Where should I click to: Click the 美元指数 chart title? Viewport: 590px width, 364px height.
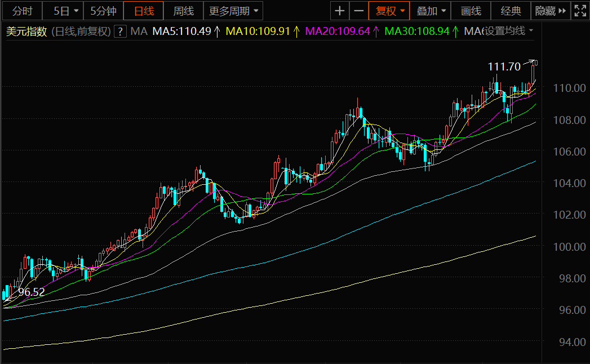click(26, 32)
